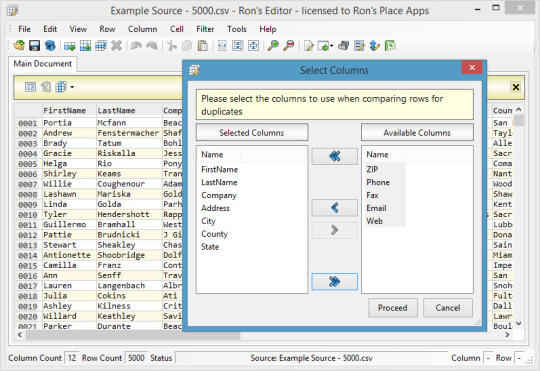Select Email in Available Columns list
540x371 pixels.
pyautogui.click(x=376, y=208)
